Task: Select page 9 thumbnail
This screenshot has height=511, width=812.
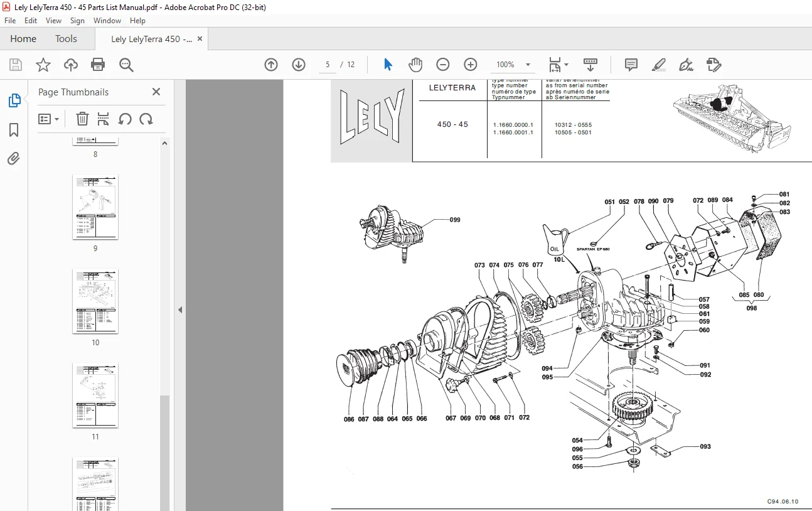Action: pos(95,207)
